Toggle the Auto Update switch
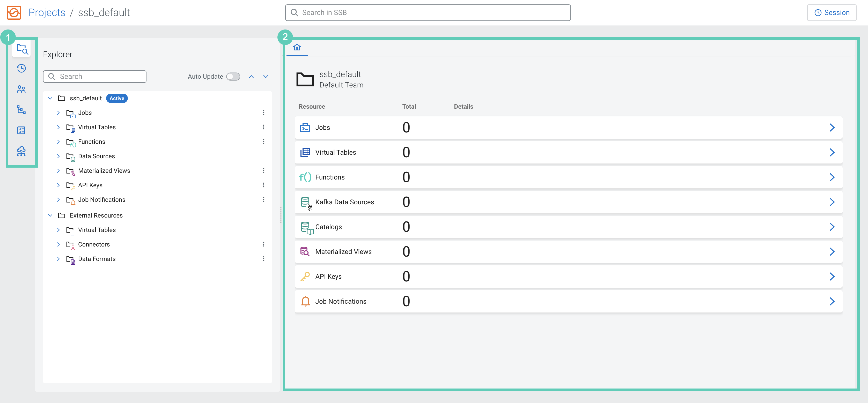The height and width of the screenshot is (403, 868). (x=233, y=77)
